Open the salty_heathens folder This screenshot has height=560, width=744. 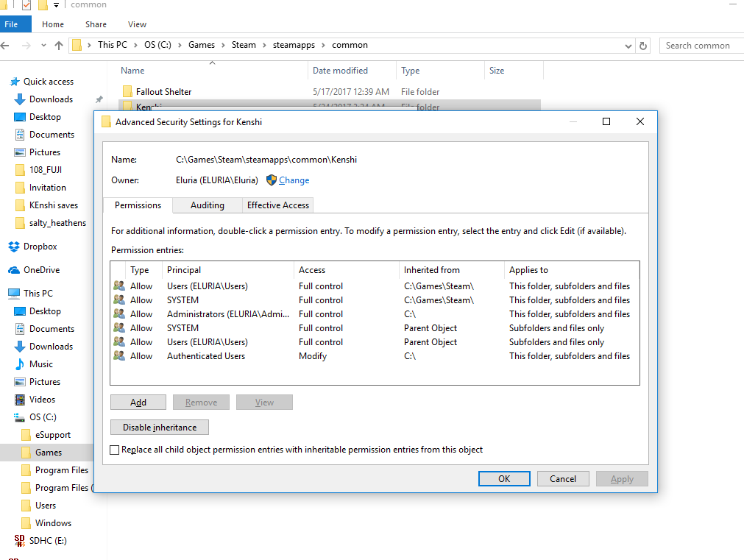[x=57, y=223]
